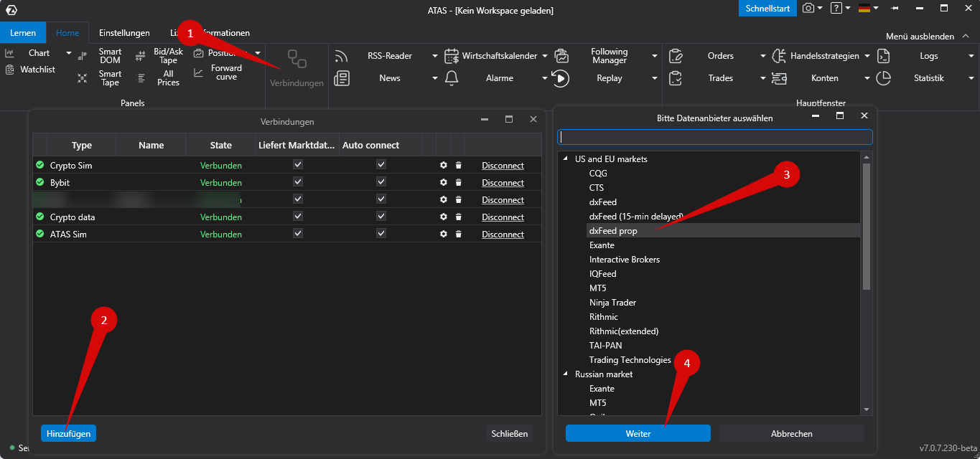This screenshot has height=459, width=980.
Task: Click the help question mark icon
Action: 836,8
